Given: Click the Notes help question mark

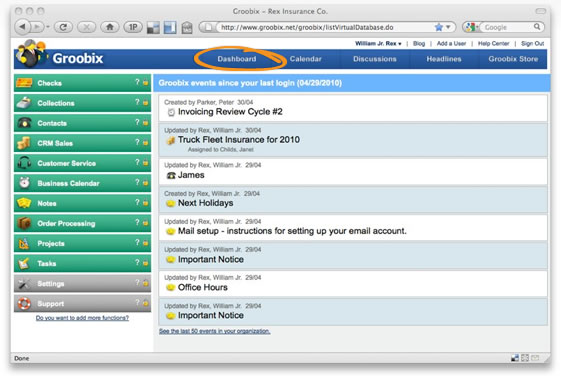Looking at the screenshot, I should [x=137, y=202].
